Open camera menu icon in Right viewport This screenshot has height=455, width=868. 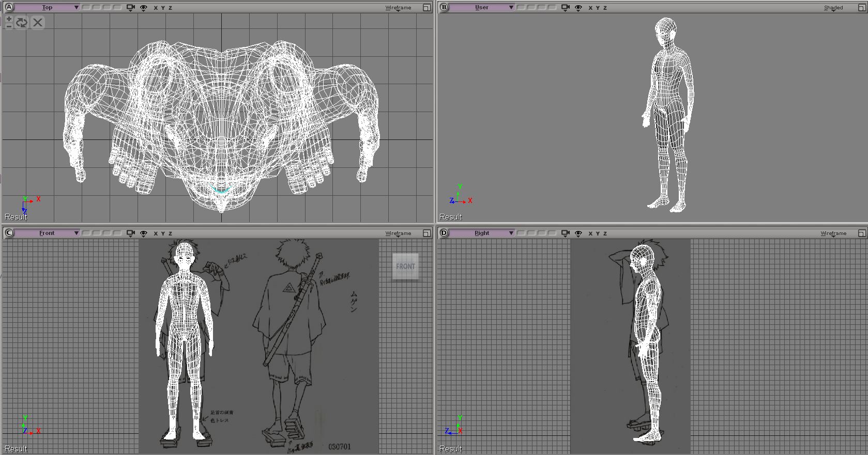click(565, 233)
